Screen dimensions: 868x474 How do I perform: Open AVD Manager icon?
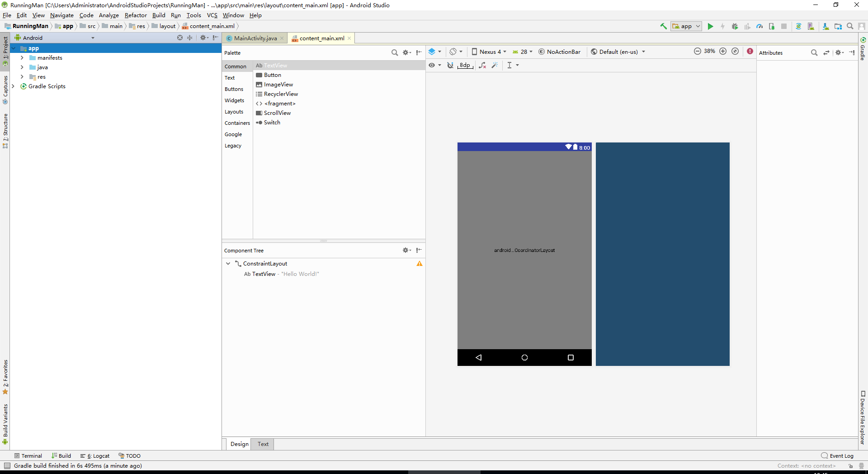coord(811,26)
